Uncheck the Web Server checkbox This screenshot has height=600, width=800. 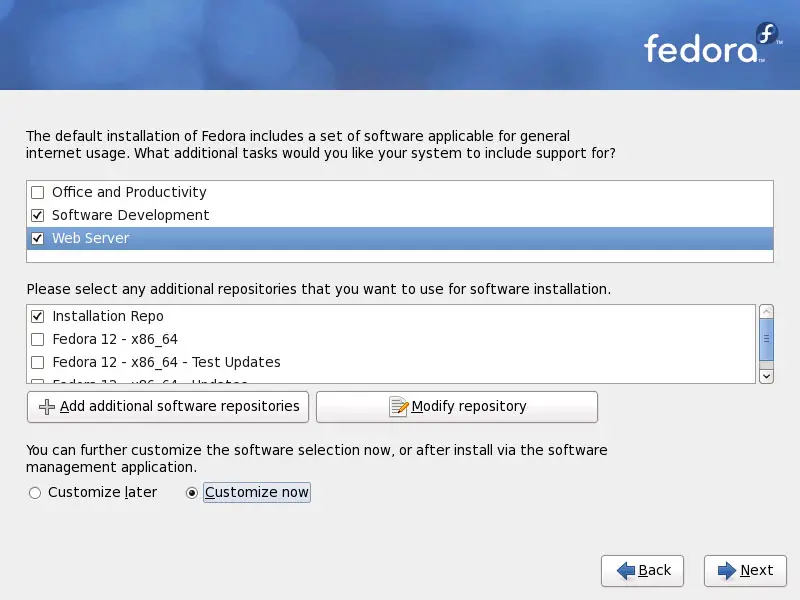click(x=37, y=238)
